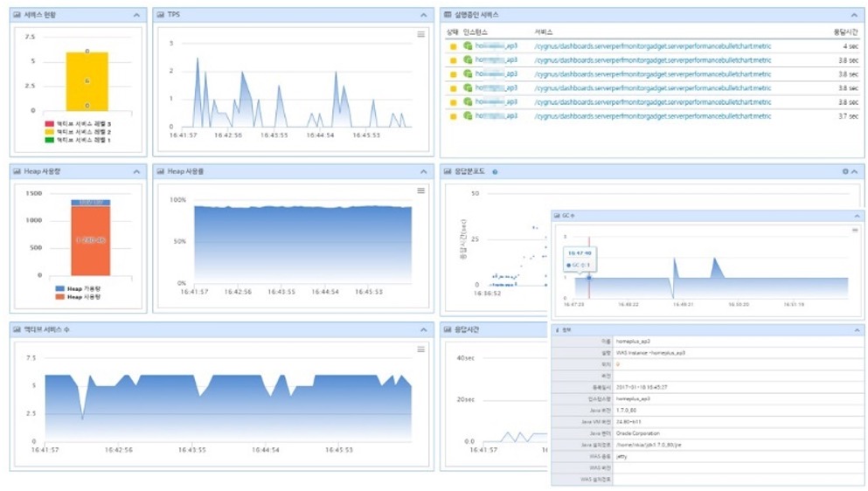Sort by the 응답시간 column header
The height and width of the screenshot is (491, 868).
click(845, 31)
